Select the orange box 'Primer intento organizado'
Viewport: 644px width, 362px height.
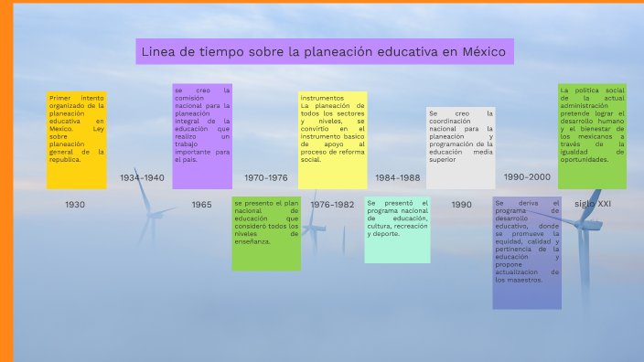(77, 141)
